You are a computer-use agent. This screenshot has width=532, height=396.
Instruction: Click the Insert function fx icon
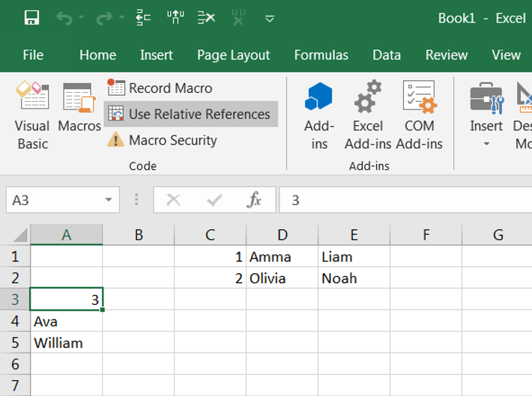(x=254, y=200)
